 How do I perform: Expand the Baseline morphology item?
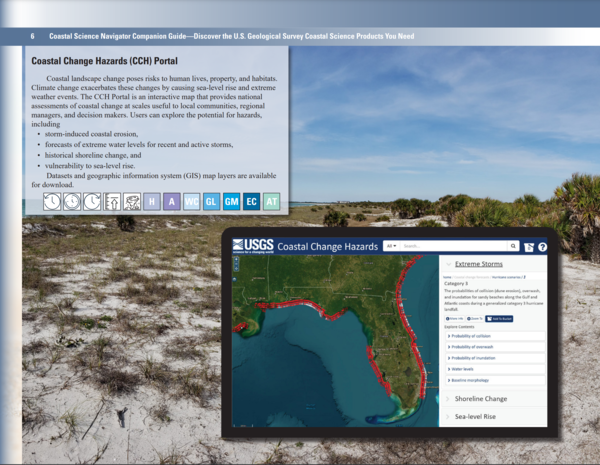pyautogui.click(x=495, y=380)
